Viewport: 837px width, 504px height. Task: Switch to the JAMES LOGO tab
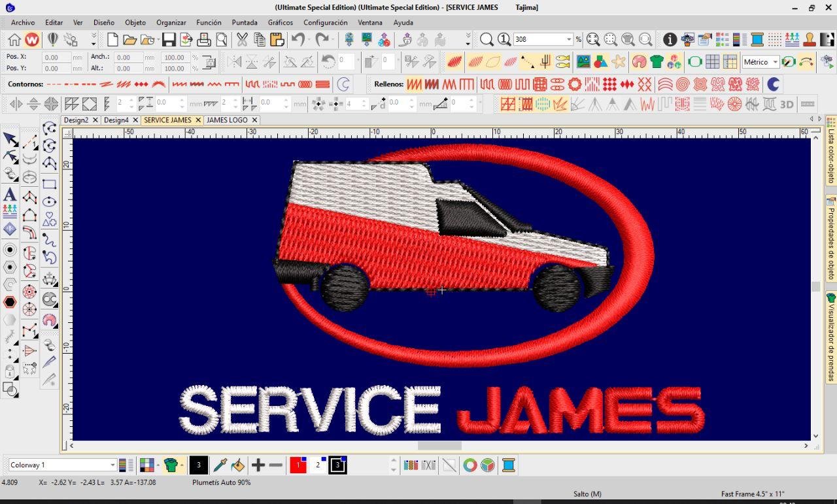click(x=227, y=120)
